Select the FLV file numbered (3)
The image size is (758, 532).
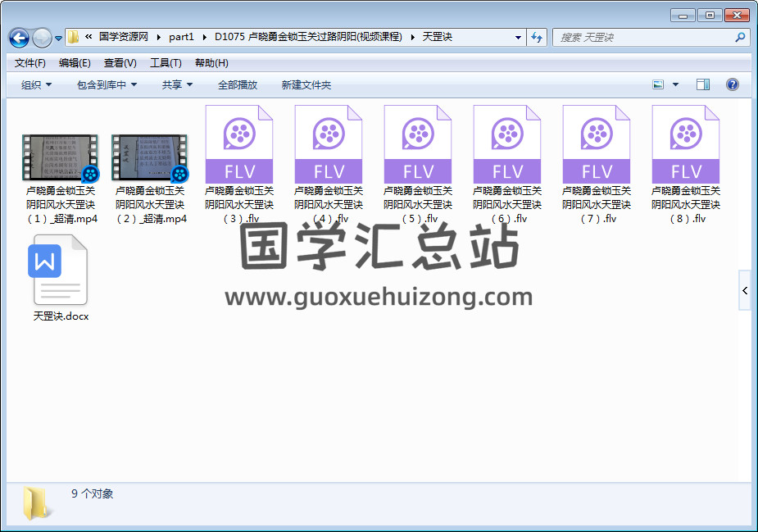coord(239,146)
